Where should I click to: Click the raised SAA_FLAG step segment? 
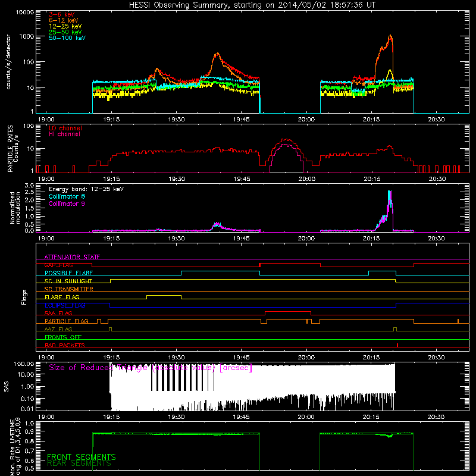pyautogui.click(x=288, y=311)
